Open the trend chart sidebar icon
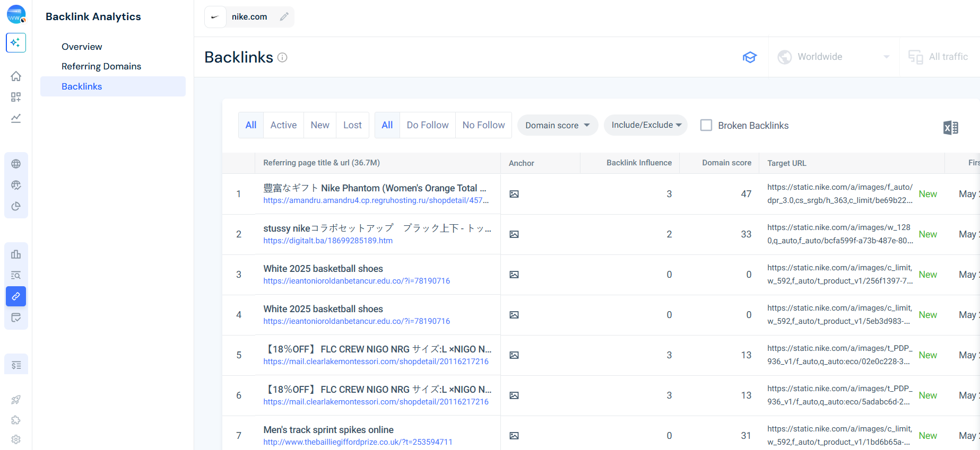 (x=16, y=118)
